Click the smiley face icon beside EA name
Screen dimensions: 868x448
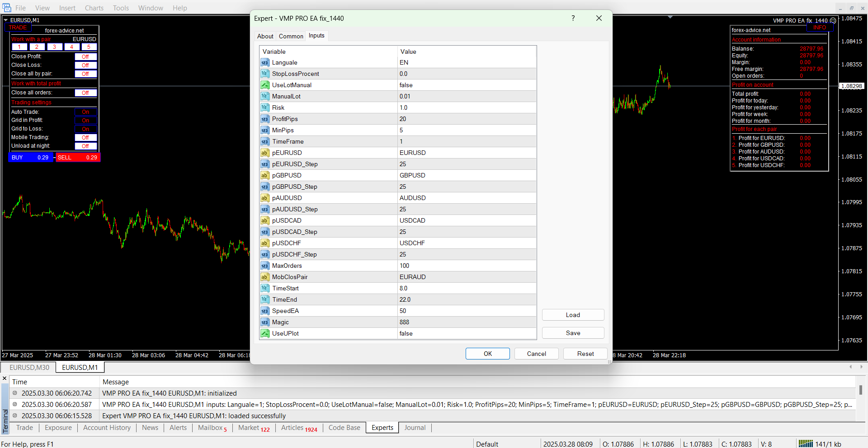click(833, 20)
